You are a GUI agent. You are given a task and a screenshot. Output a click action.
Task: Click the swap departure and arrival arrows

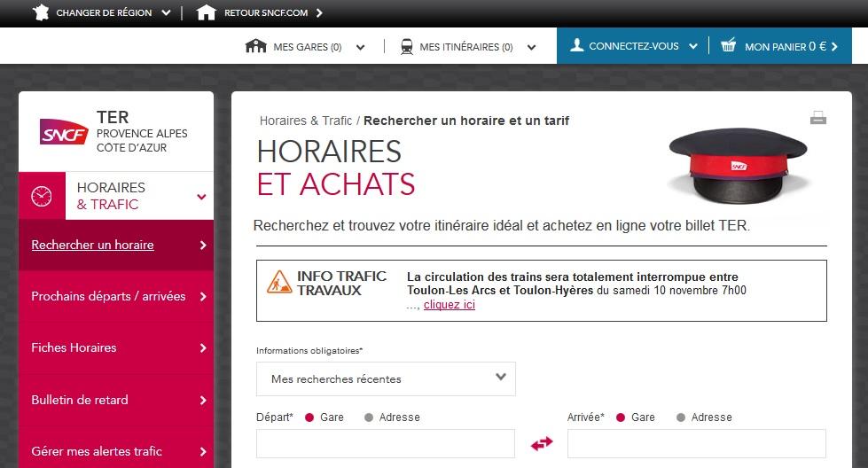pyautogui.click(x=541, y=443)
